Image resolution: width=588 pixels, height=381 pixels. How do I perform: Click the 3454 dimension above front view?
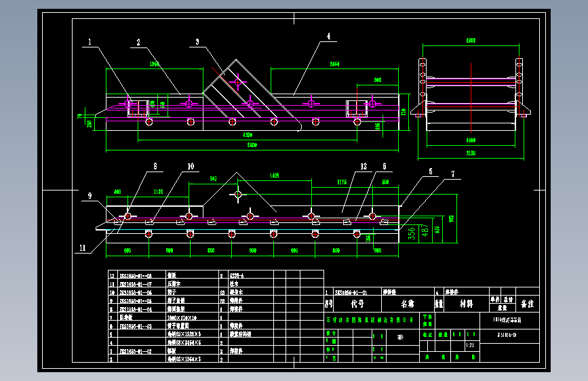(334, 64)
